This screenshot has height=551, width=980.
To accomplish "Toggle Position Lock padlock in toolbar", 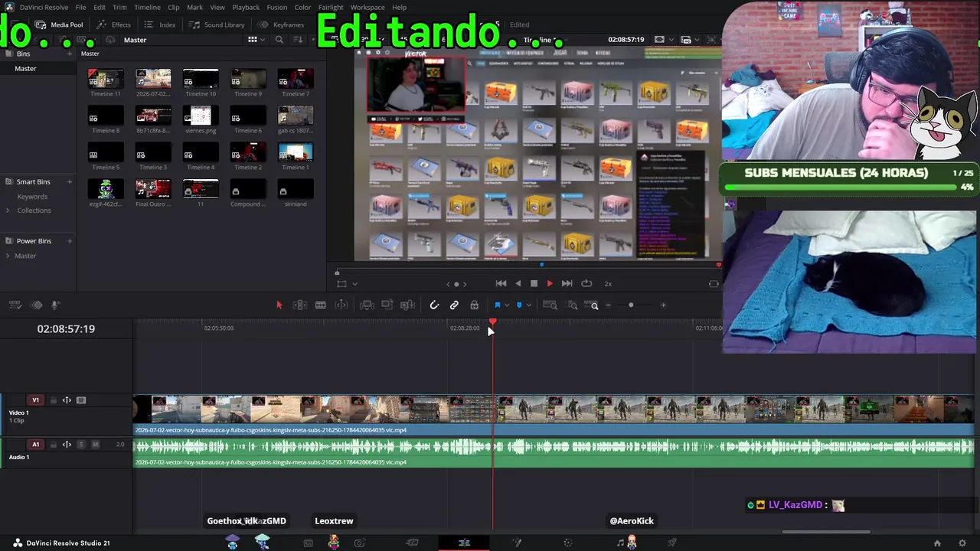I will point(475,305).
